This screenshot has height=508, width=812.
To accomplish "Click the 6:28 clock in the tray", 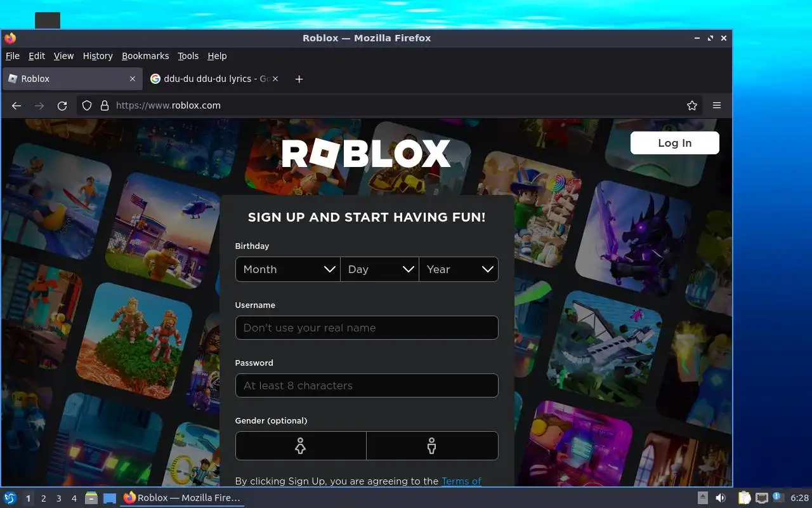I will (799, 498).
